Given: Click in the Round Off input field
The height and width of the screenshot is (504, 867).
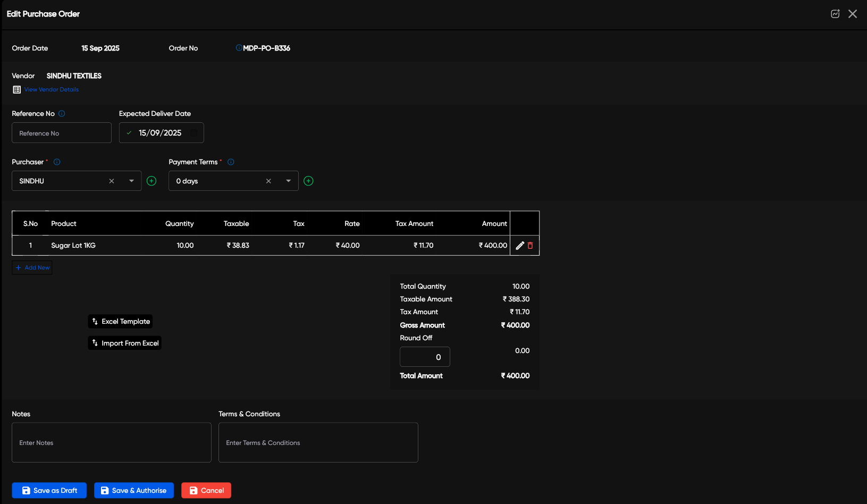Looking at the screenshot, I should click(x=425, y=357).
